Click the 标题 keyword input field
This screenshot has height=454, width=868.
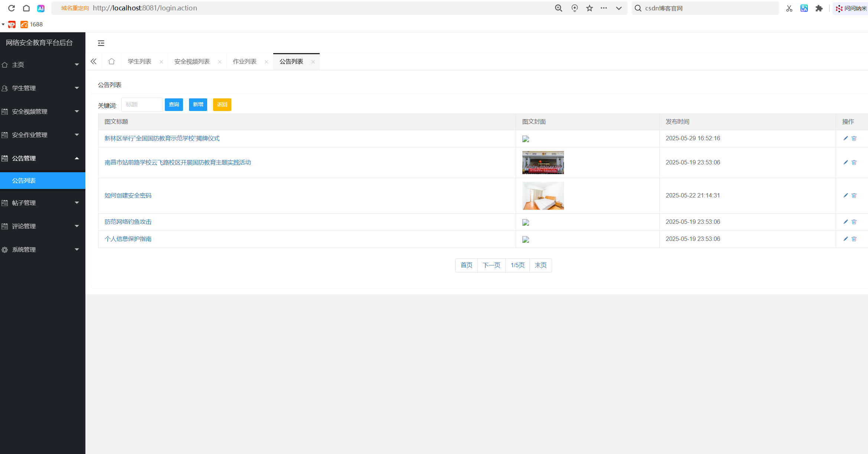(142, 105)
